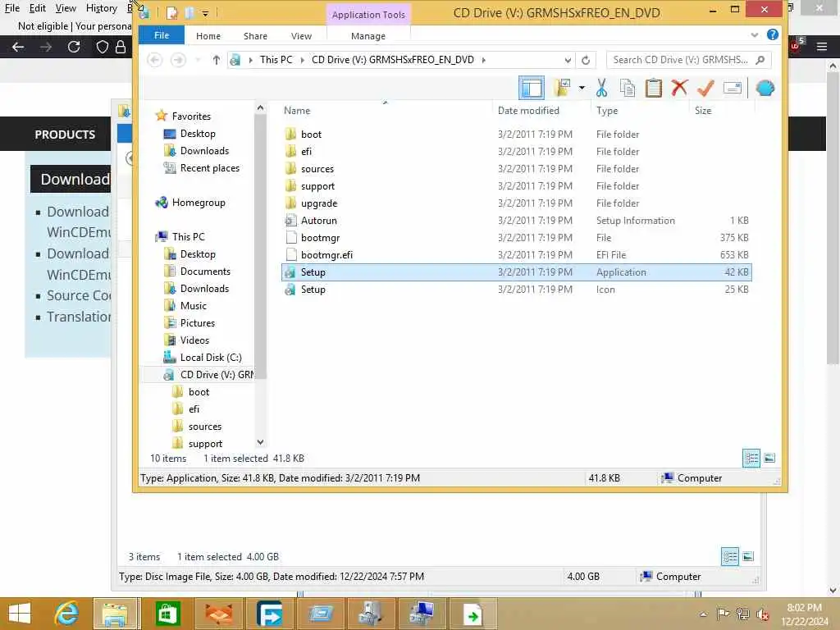Sort by the Size column header

pyautogui.click(x=703, y=111)
